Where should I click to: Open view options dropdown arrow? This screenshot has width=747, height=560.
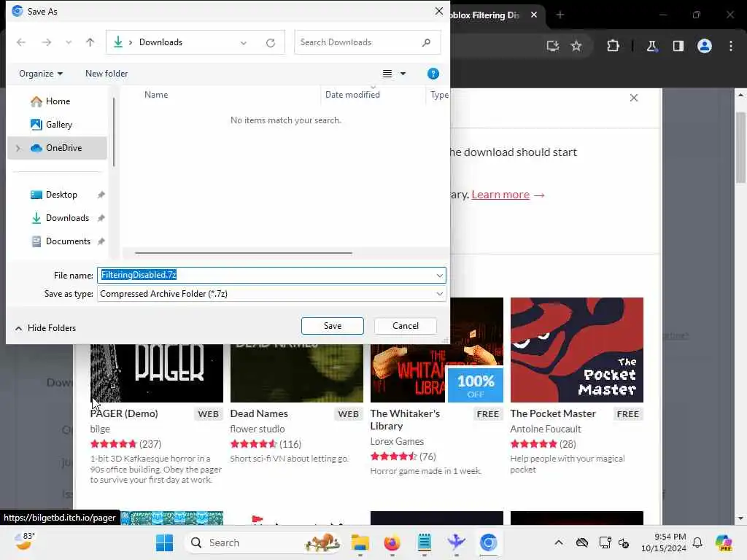tap(403, 74)
